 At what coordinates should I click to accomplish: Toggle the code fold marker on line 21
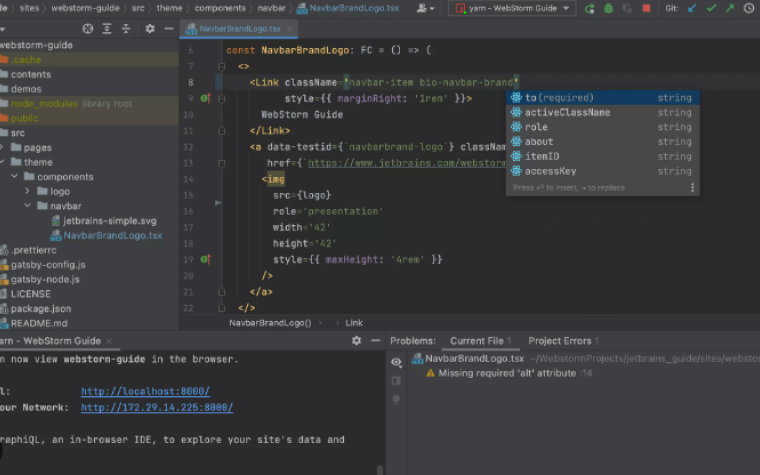coord(222,292)
